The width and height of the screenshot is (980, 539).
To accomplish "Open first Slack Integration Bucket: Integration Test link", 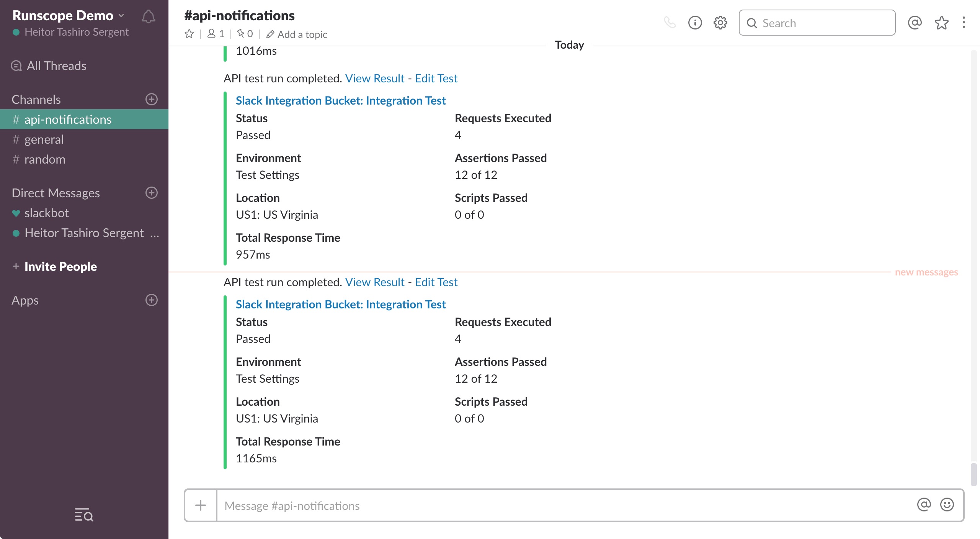I will 341,100.
